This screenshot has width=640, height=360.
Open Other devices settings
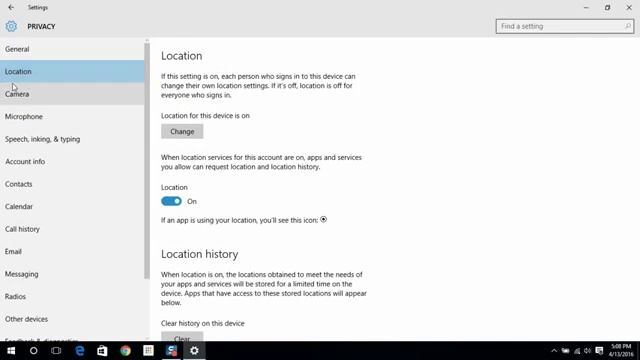[72, 319]
